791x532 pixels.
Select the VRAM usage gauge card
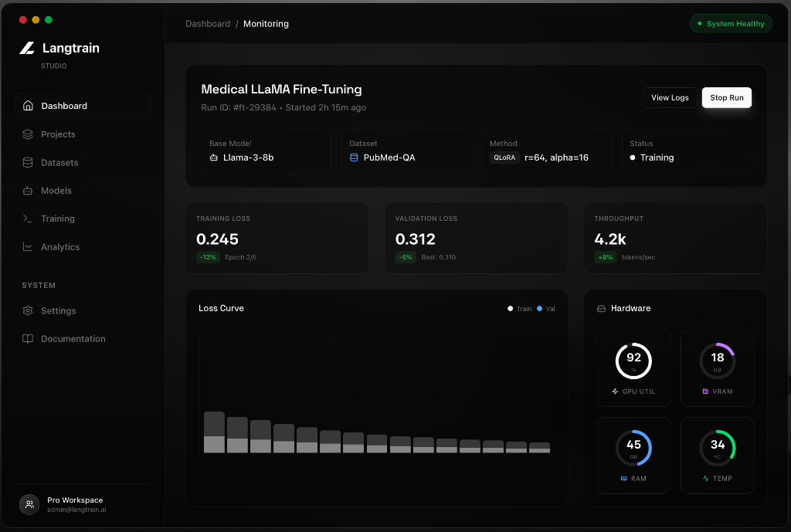[x=717, y=368]
